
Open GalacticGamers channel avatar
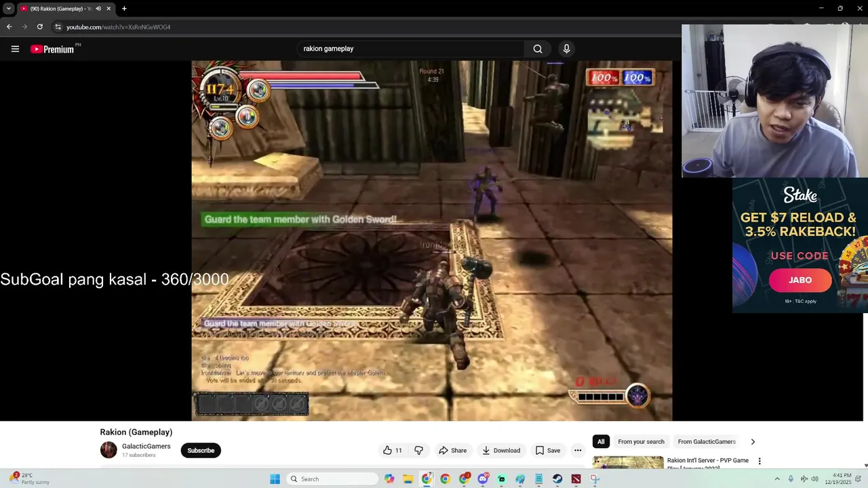(x=108, y=450)
